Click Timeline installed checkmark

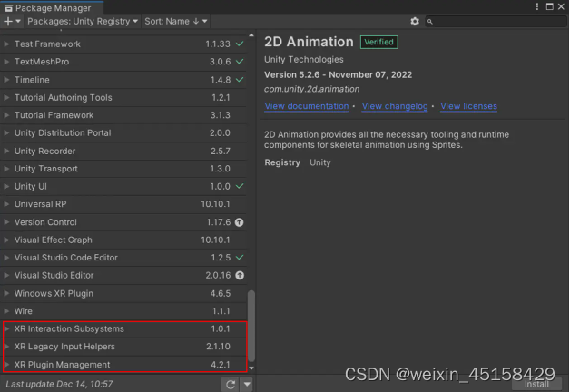click(240, 80)
